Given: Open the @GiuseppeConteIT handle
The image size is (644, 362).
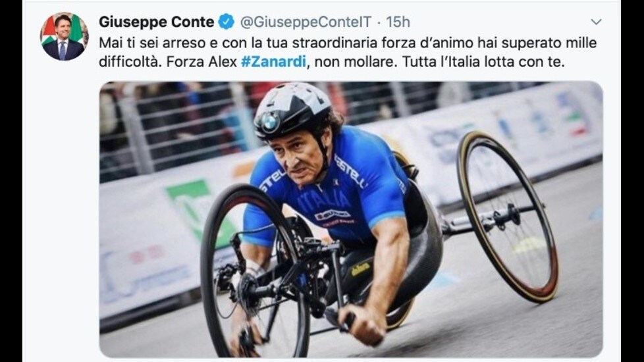Looking at the screenshot, I should pyautogui.click(x=306, y=22).
